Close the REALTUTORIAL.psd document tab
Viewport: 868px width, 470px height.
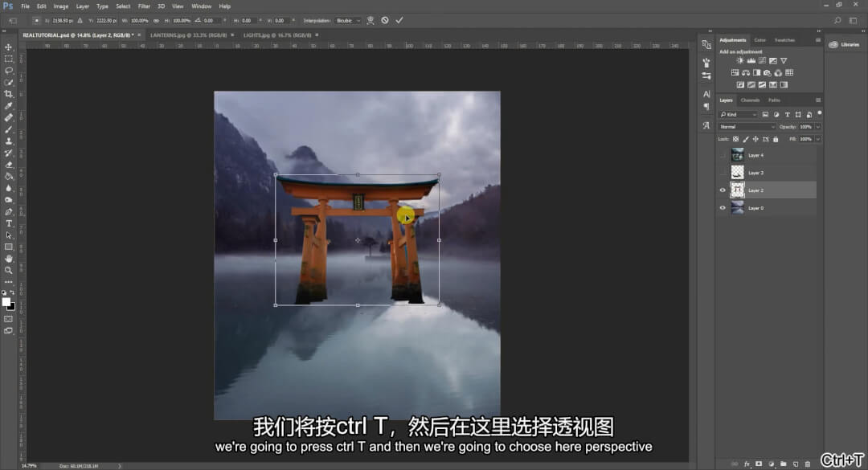coord(139,35)
